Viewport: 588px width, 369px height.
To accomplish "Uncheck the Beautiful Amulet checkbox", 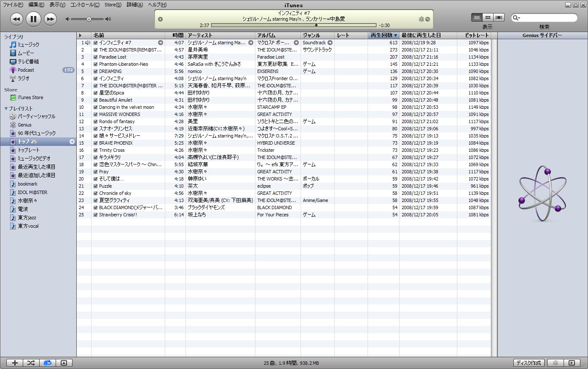I will pos(96,100).
